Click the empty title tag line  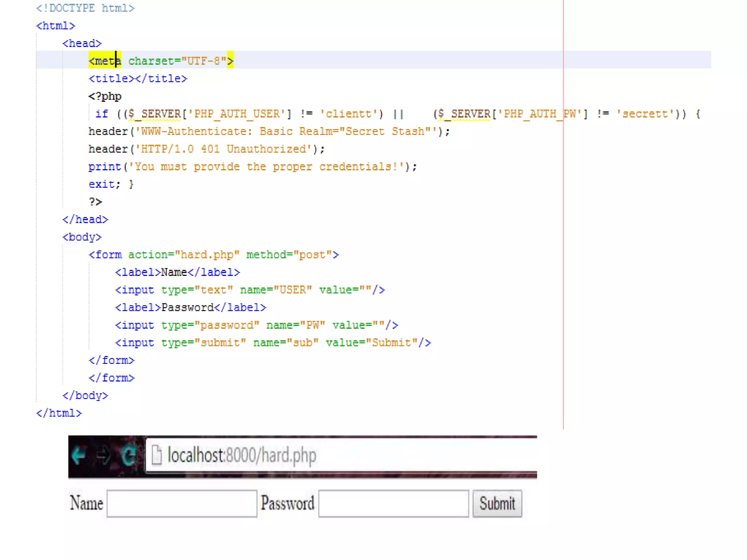click(138, 78)
